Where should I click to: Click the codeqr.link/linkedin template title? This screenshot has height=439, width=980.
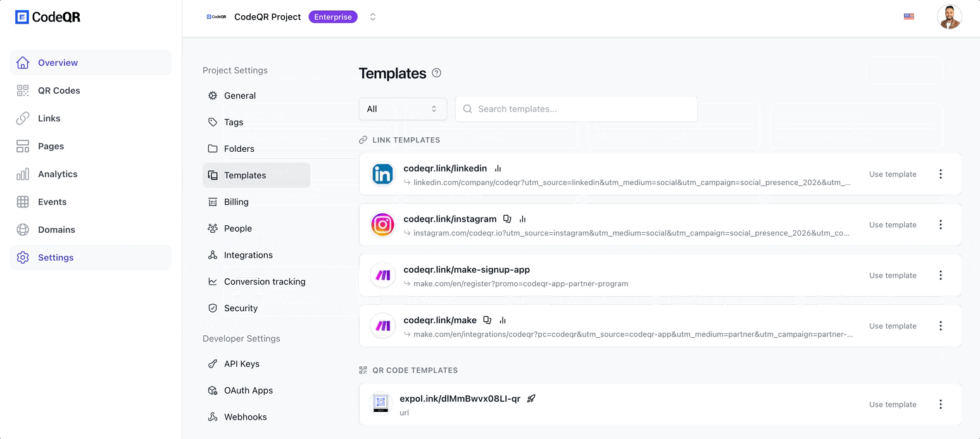445,168
